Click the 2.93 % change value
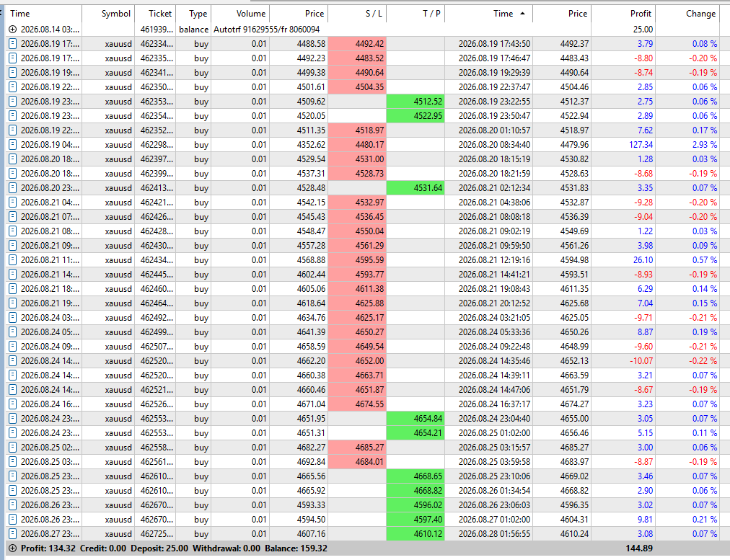Image resolution: width=730 pixels, height=560 pixels. [x=705, y=145]
